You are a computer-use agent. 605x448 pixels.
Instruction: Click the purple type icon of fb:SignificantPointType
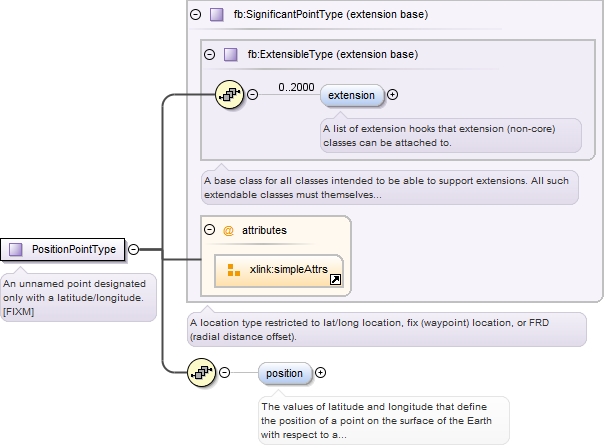(x=217, y=15)
